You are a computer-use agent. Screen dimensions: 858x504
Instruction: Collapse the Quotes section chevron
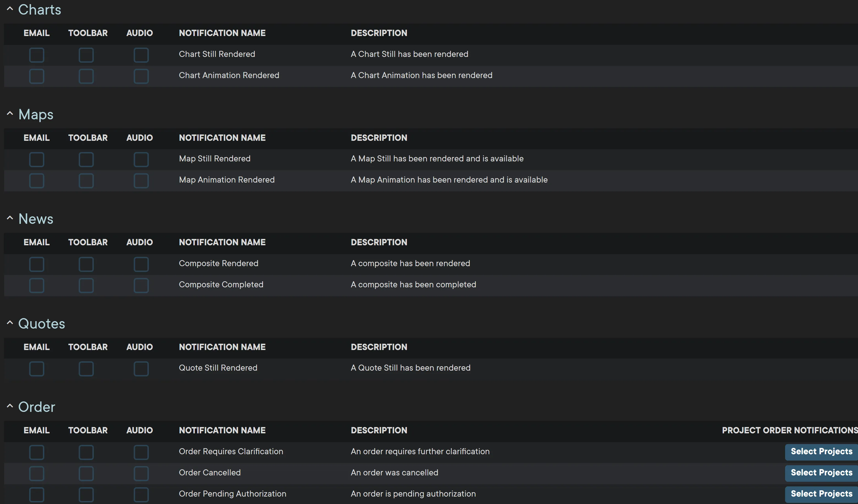point(10,323)
